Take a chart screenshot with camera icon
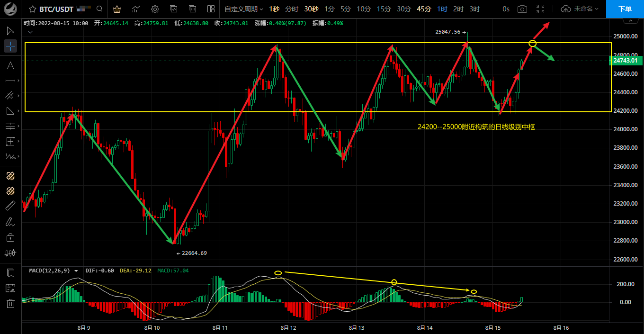The image size is (644, 334). pyautogui.click(x=522, y=9)
